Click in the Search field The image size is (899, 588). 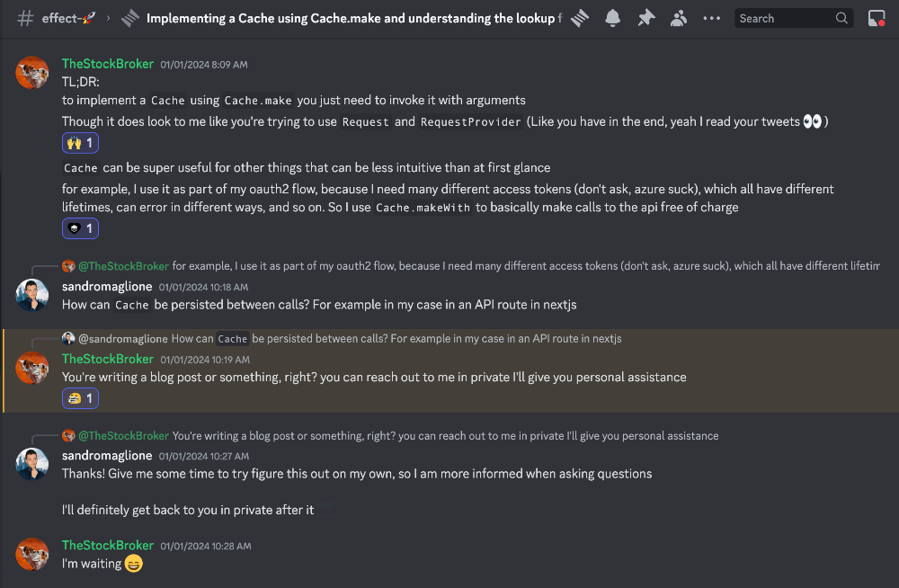pos(782,18)
